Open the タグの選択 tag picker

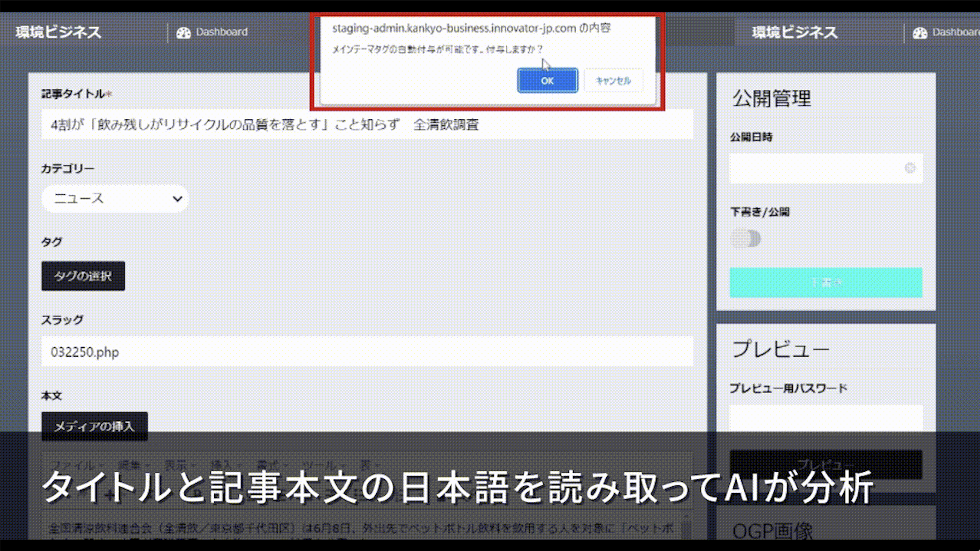pyautogui.click(x=83, y=276)
